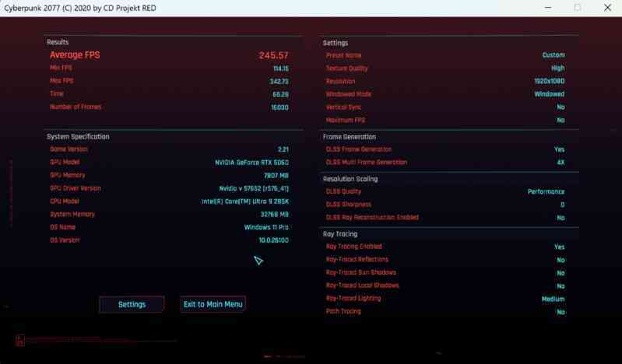Click the Resolution value 1920x1080

(x=550, y=82)
